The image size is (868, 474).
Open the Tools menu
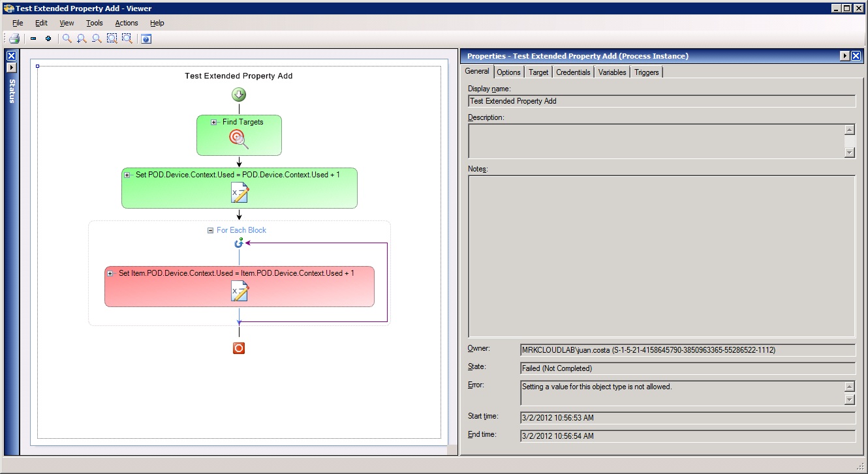point(95,23)
